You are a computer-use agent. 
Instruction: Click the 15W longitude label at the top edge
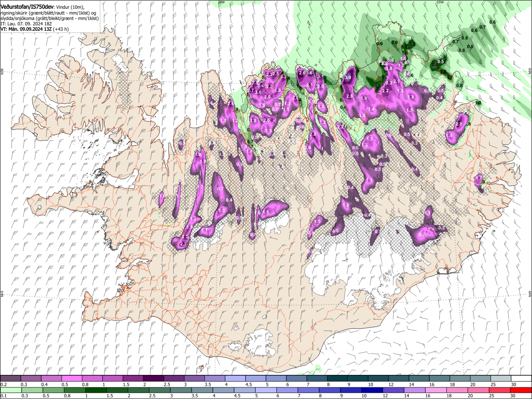point(440,2)
